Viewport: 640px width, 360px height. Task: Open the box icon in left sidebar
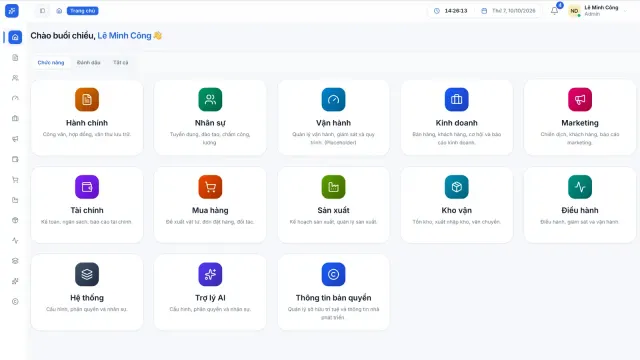point(15,220)
